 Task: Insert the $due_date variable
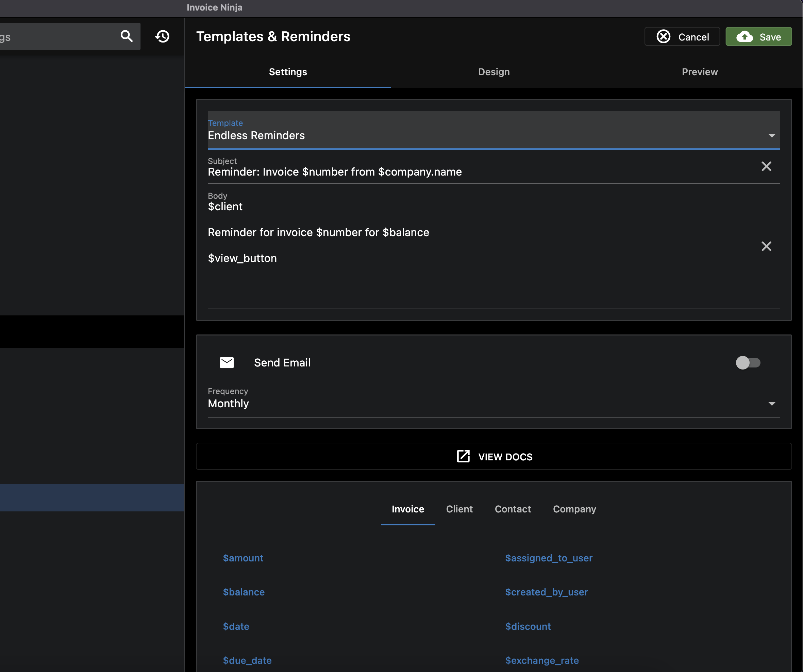point(247,660)
